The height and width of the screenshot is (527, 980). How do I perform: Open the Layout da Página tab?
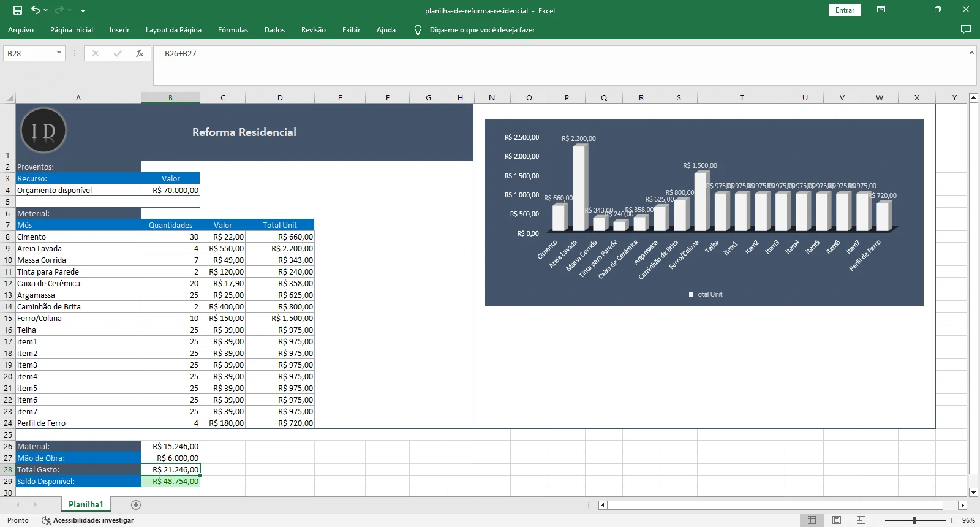point(173,29)
